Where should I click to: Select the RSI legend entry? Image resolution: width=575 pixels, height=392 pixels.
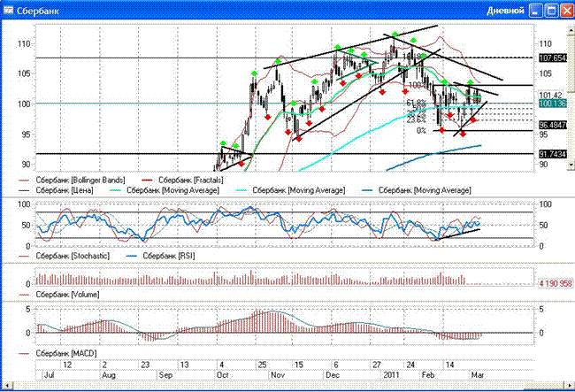pyautogui.click(x=161, y=256)
